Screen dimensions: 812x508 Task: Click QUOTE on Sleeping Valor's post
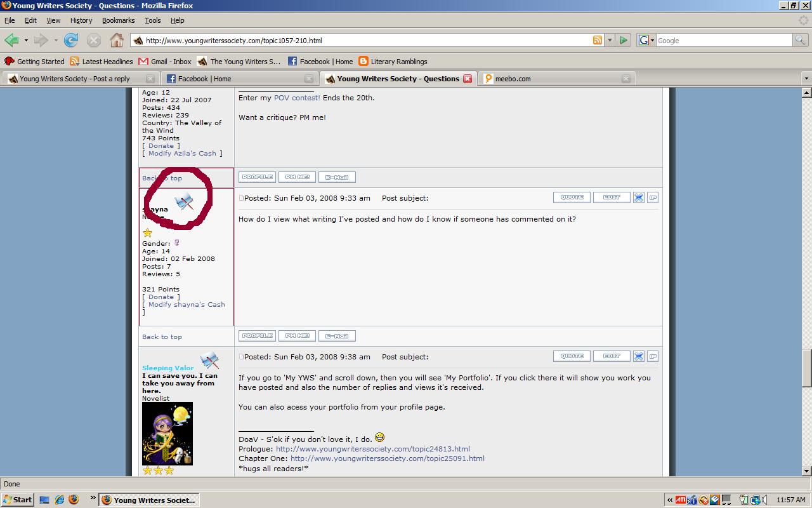572,356
